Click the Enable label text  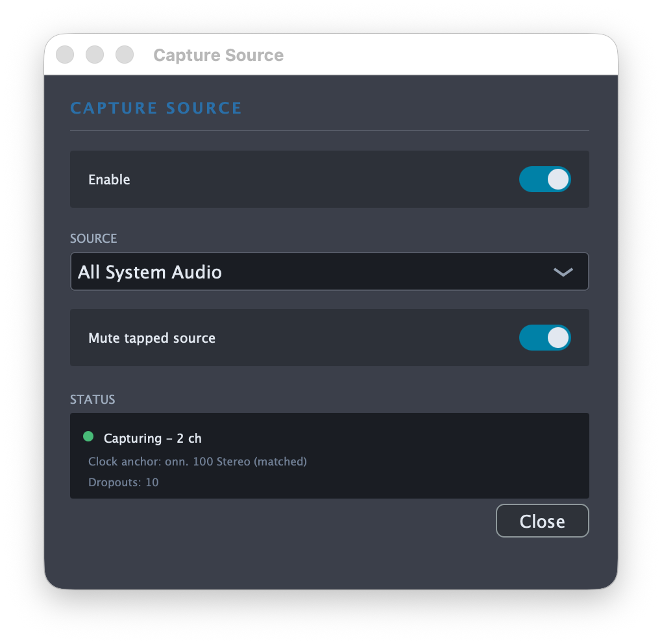pyautogui.click(x=109, y=179)
